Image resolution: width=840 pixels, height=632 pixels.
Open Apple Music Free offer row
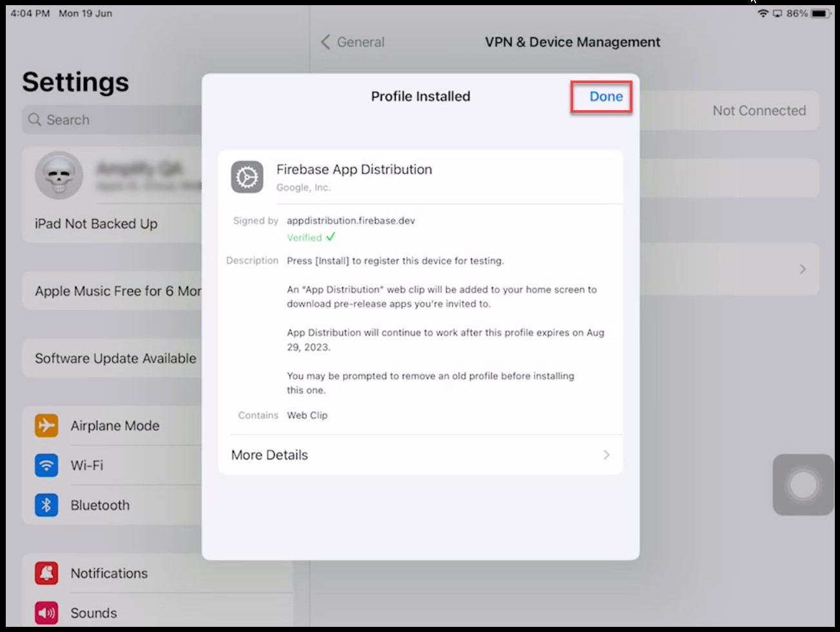[113, 291]
